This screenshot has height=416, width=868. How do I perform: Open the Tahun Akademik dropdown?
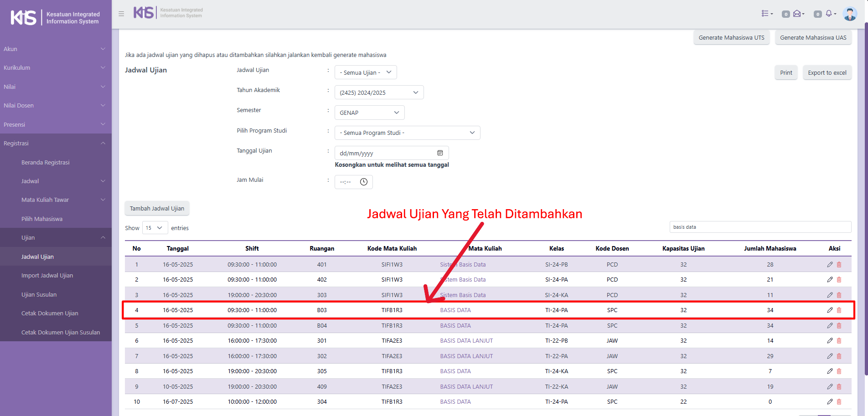379,92
